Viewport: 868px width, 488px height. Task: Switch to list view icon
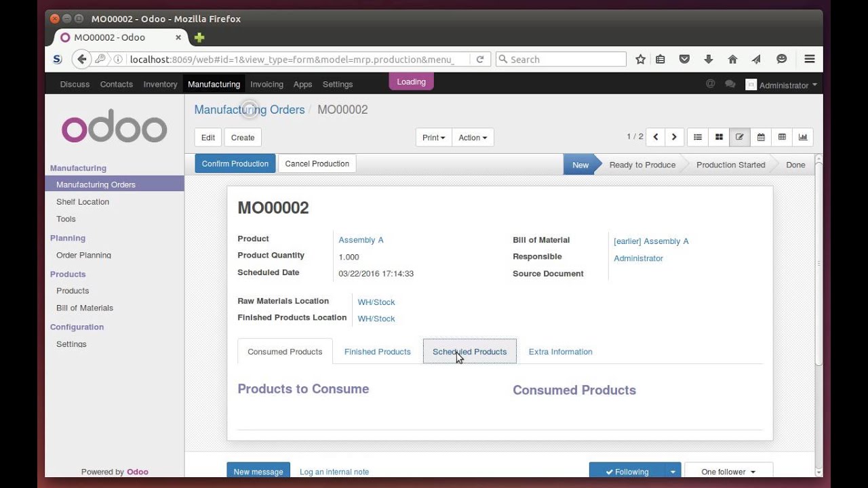pyautogui.click(x=697, y=137)
